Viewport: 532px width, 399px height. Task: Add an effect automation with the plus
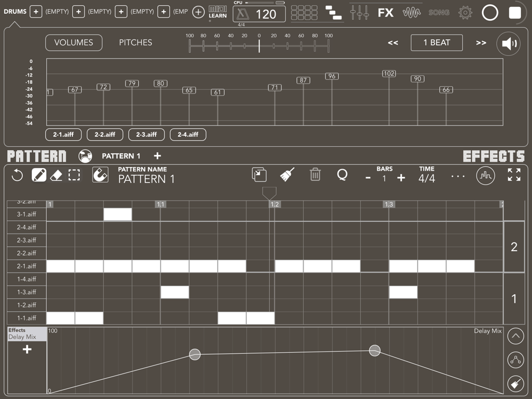click(x=27, y=349)
